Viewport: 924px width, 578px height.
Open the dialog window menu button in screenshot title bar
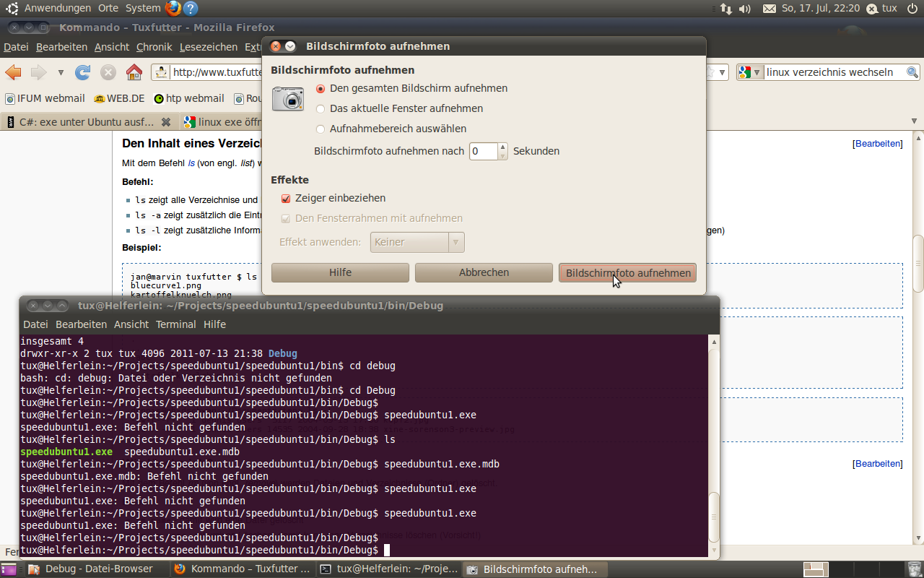[x=290, y=46]
